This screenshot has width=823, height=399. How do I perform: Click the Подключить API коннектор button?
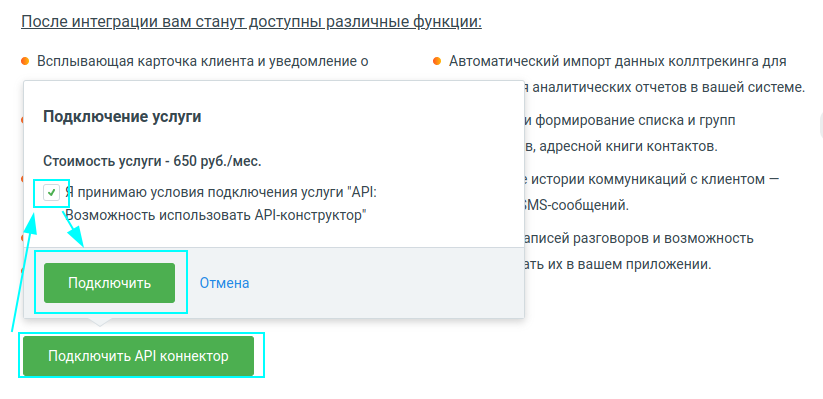(139, 356)
